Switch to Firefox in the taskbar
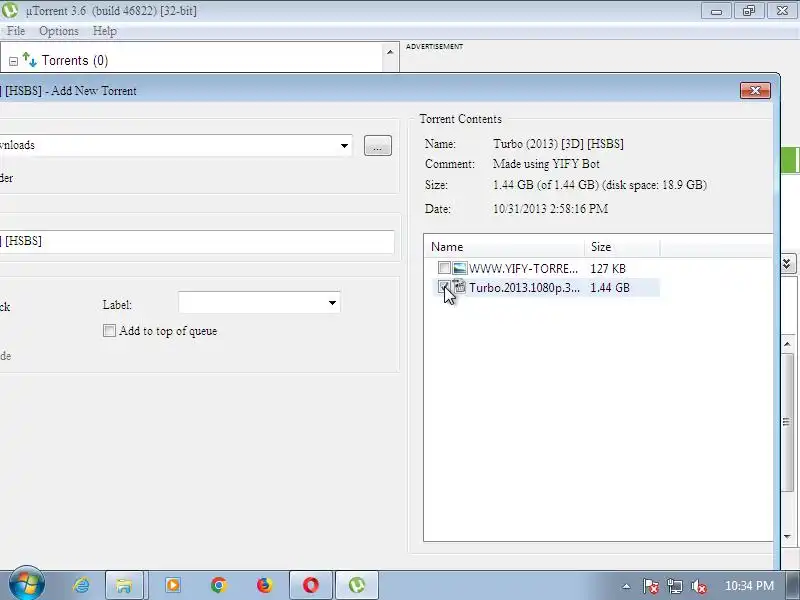 click(x=264, y=585)
